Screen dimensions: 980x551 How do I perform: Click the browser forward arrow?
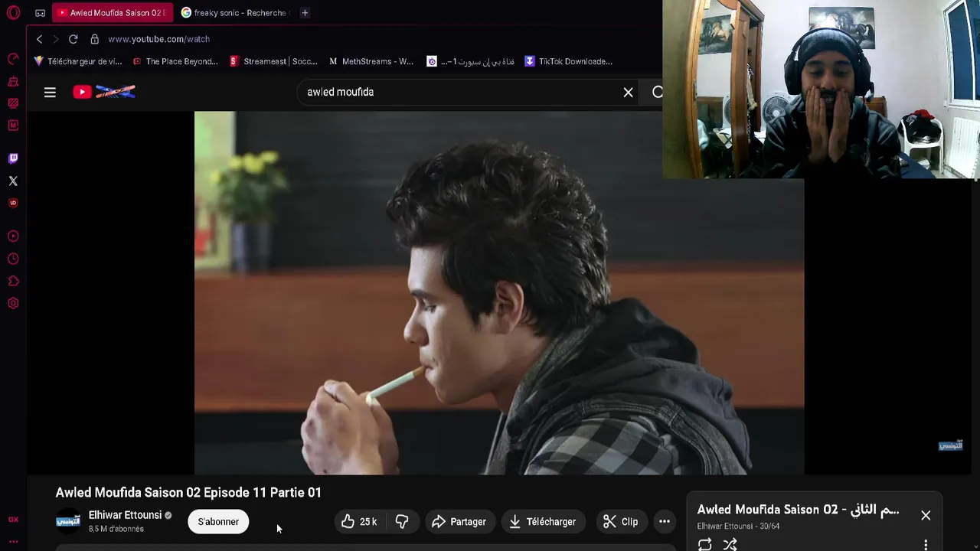tap(55, 39)
